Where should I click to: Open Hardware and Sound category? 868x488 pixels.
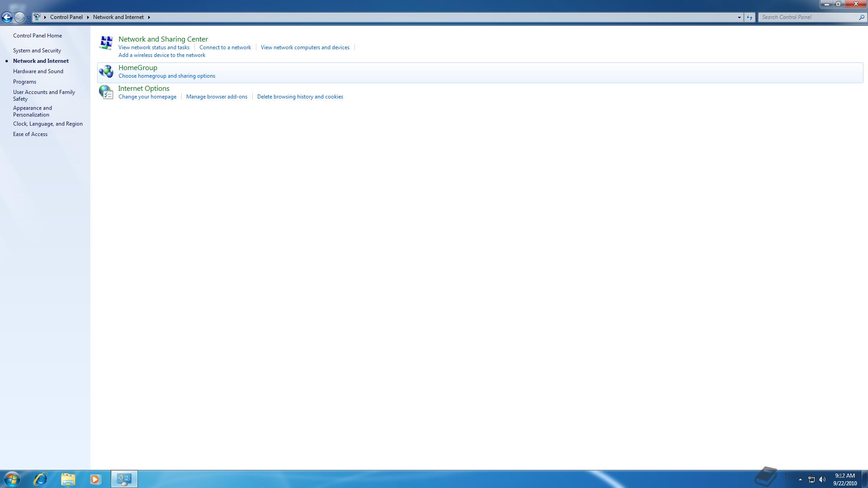[x=38, y=71]
